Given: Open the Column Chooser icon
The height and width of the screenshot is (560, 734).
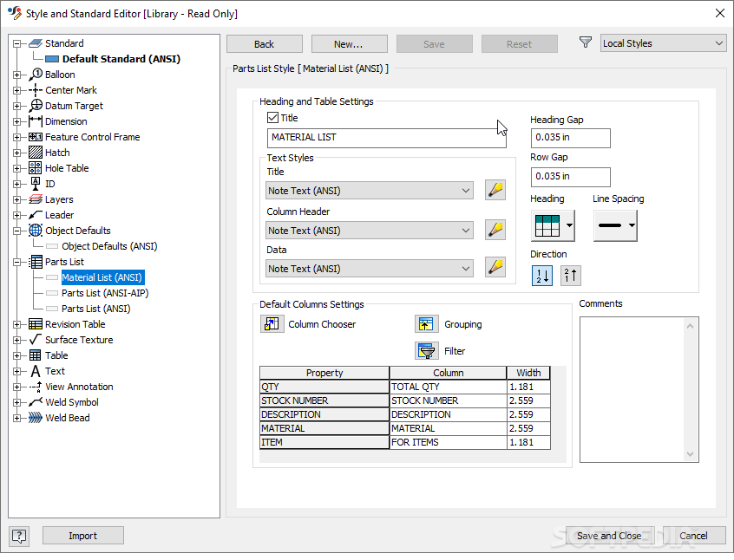Looking at the screenshot, I should point(272,323).
